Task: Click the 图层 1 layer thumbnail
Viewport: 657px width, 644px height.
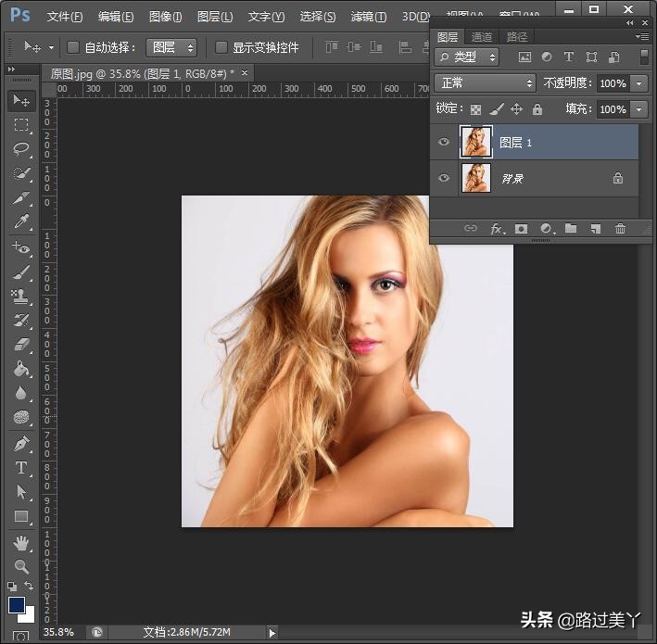Action: point(474,142)
